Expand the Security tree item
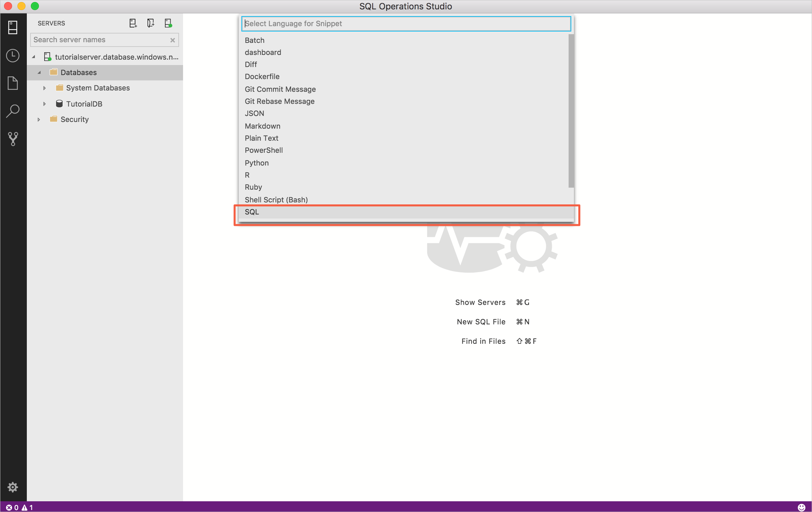This screenshot has height=512, width=812. 39,119
